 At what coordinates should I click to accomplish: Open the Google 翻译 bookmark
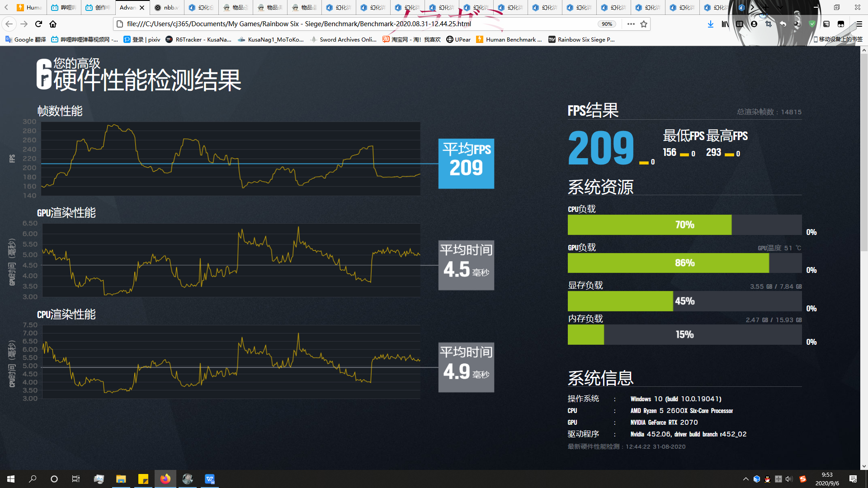tap(26, 39)
